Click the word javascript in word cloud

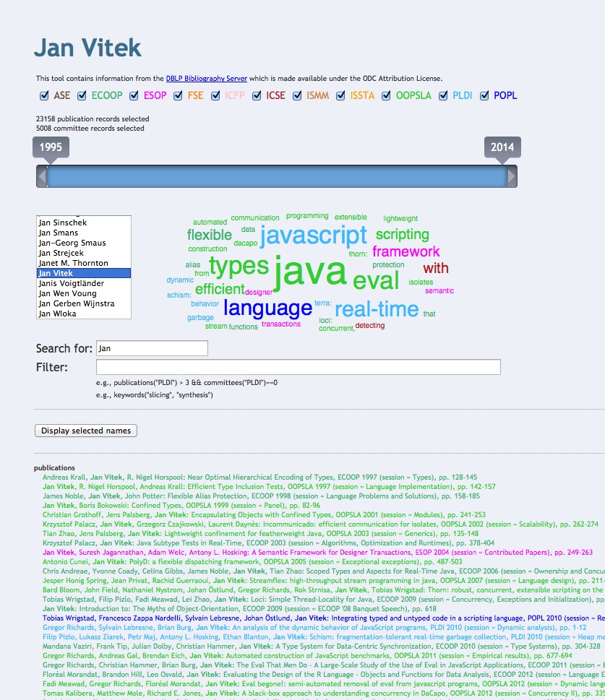pos(313,235)
